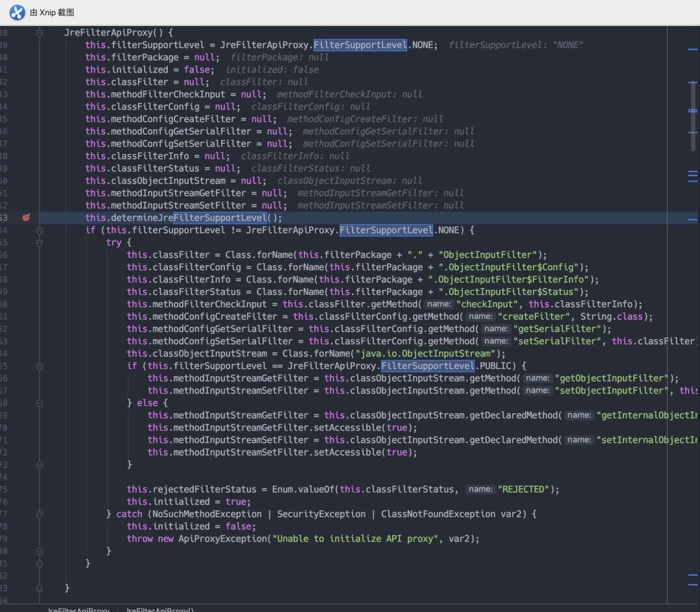
Task: Click inline hint 'filterPackage: null'
Action: [x=279, y=58]
